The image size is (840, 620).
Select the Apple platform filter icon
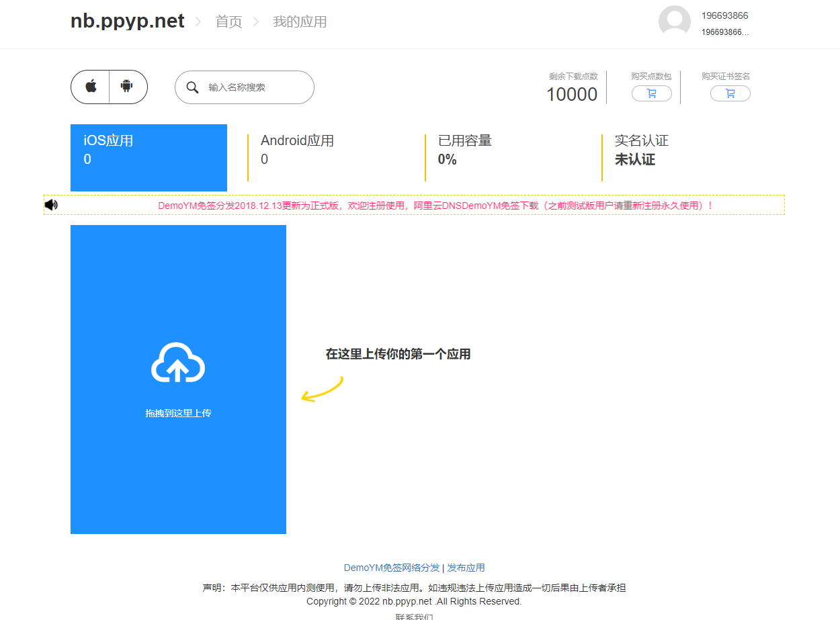pyautogui.click(x=90, y=87)
